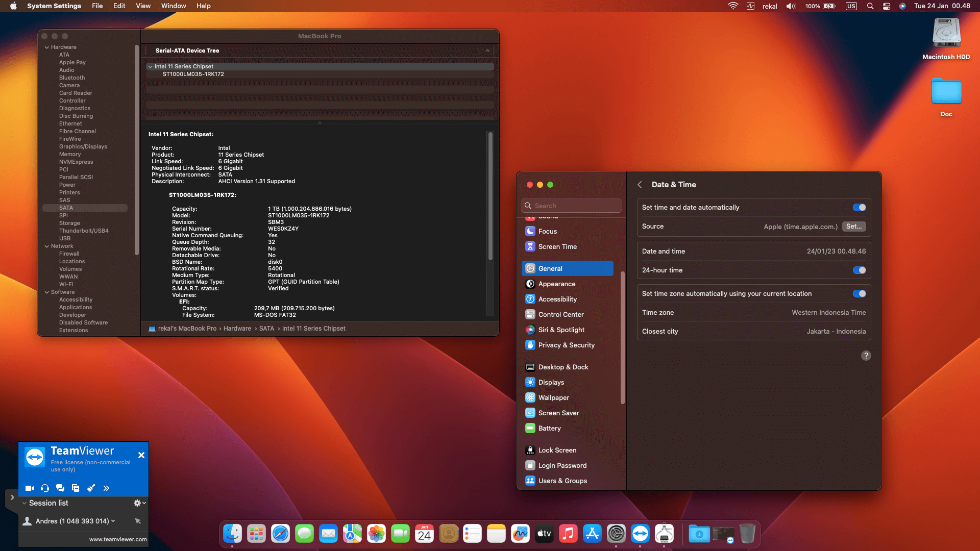Disable automatic time zone by location
Viewport: 980px width, 551px height.
[x=860, y=293]
